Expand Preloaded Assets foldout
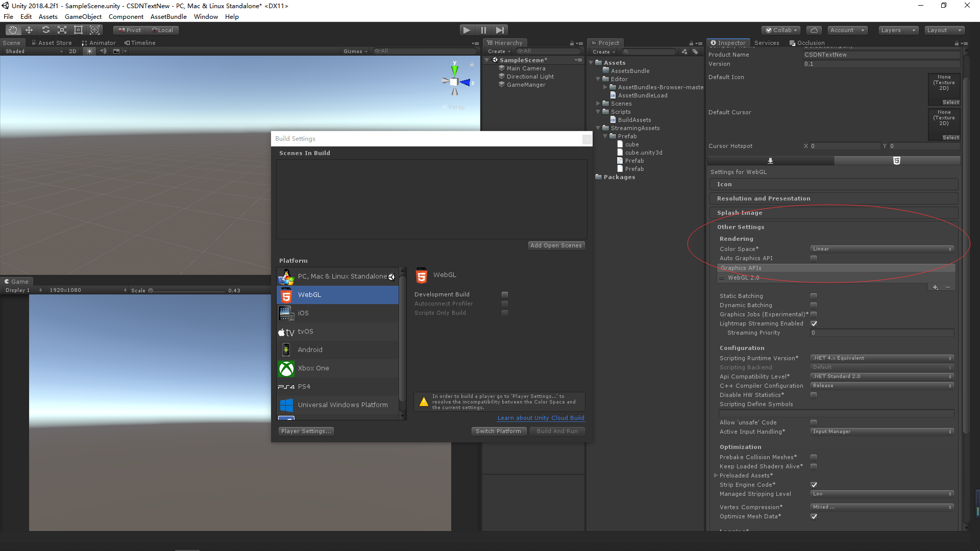 pyautogui.click(x=716, y=475)
